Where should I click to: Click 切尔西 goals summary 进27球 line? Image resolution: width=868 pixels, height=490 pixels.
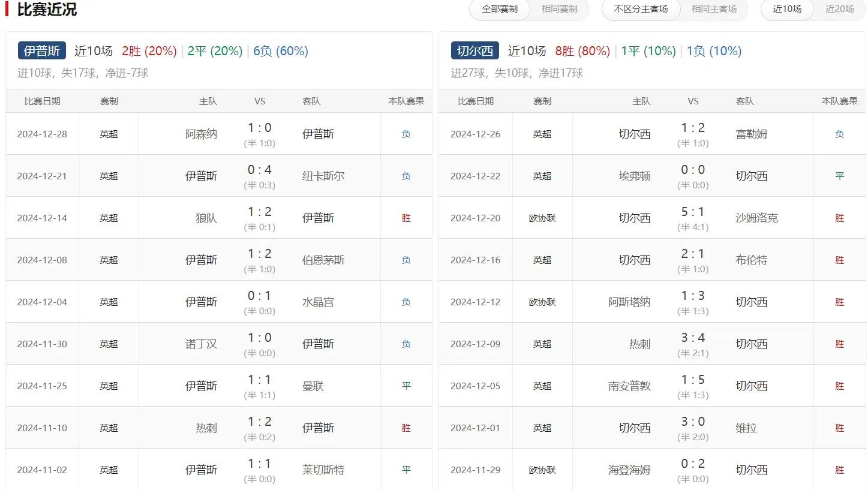[x=517, y=73]
